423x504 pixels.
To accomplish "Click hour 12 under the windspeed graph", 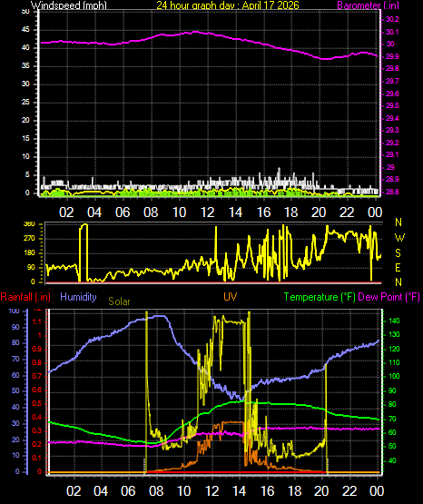I will [207, 212].
